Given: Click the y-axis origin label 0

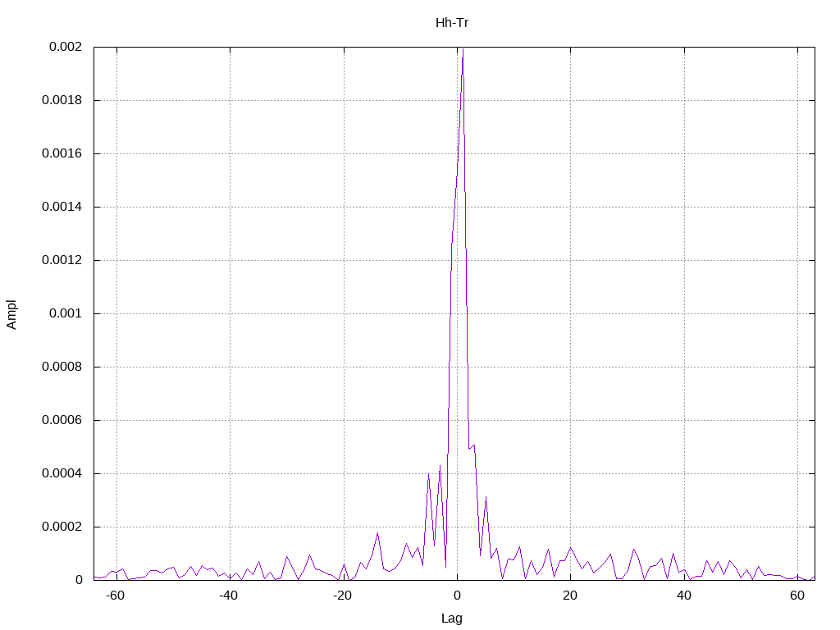Looking at the screenshot, I should [79, 580].
